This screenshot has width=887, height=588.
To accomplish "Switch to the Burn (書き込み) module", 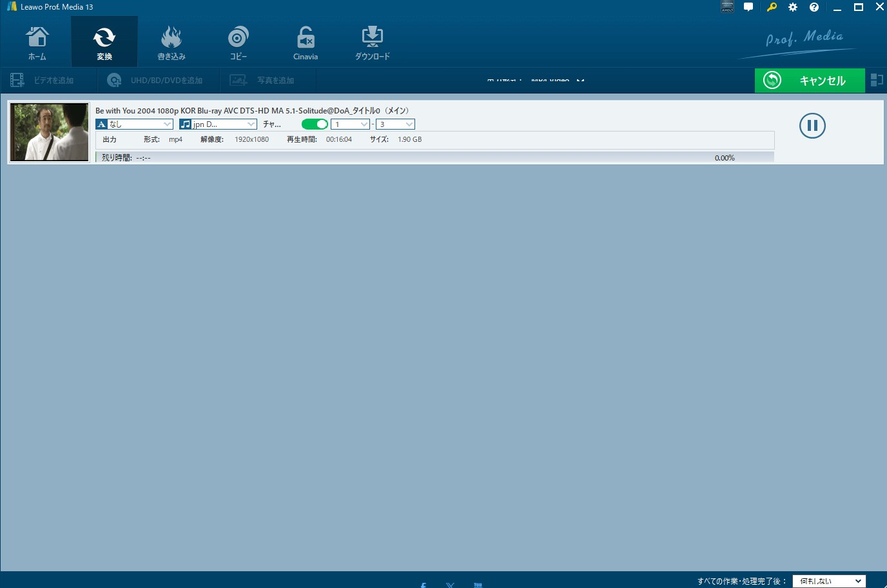I will [x=171, y=43].
